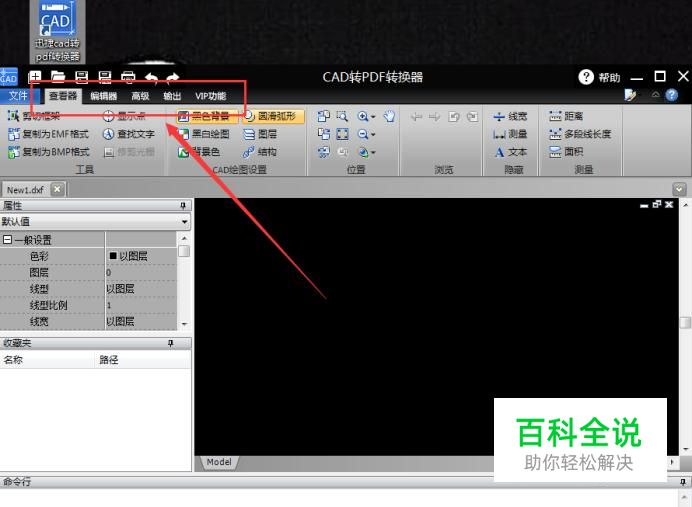
Task: Collapse the 一般设置 section
Action: click(x=7, y=240)
